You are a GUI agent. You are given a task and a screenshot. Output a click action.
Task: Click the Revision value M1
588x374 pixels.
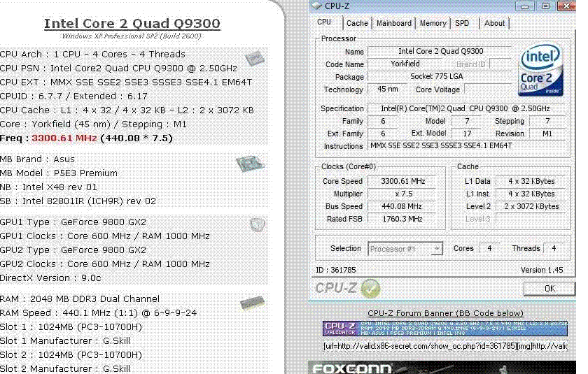(547, 134)
